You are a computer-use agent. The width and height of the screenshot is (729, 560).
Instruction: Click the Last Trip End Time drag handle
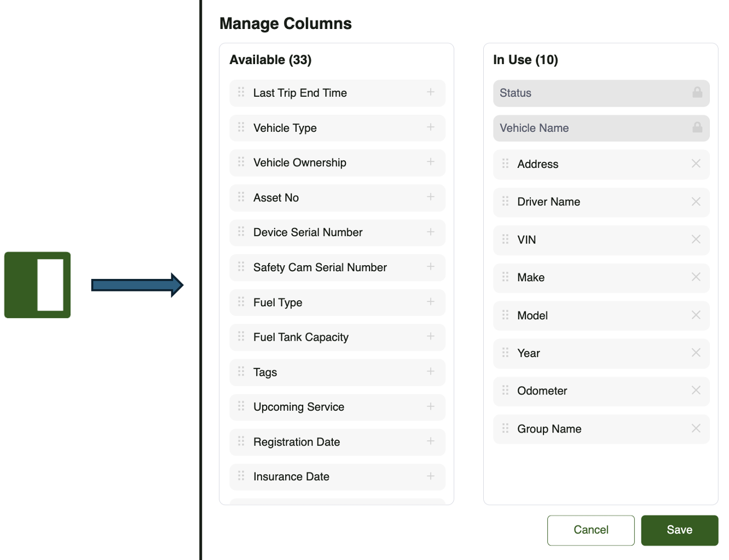coord(241,92)
